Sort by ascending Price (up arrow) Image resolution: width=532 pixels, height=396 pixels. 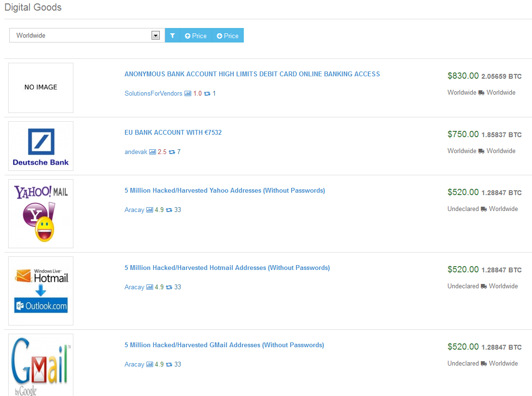[196, 36]
